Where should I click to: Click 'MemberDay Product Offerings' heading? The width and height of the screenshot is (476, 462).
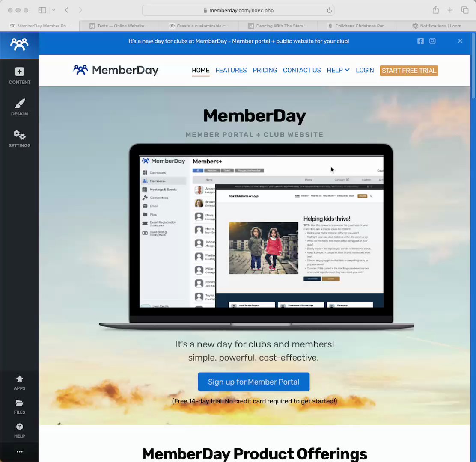[254, 454]
